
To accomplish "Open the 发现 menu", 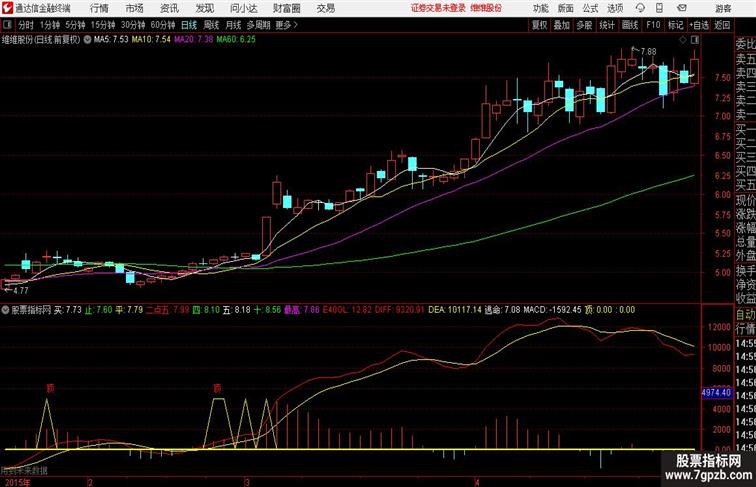I will 204,8.
